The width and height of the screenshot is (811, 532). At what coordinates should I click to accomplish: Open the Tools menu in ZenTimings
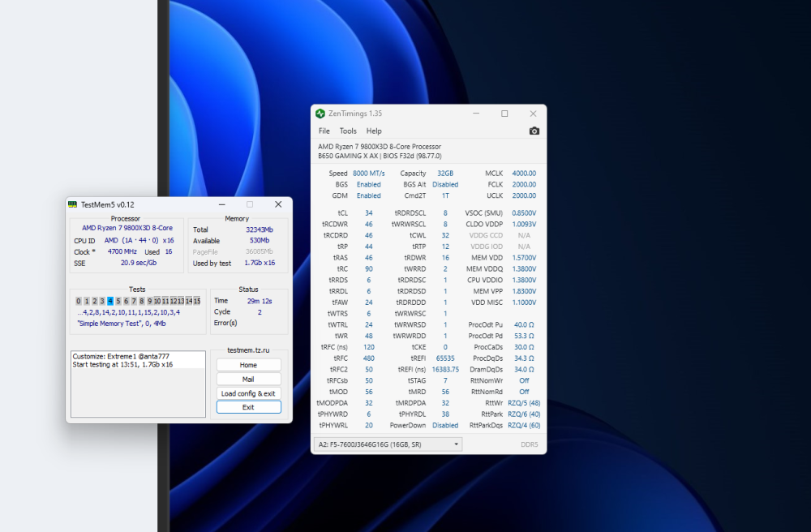click(x=348, y=131)
